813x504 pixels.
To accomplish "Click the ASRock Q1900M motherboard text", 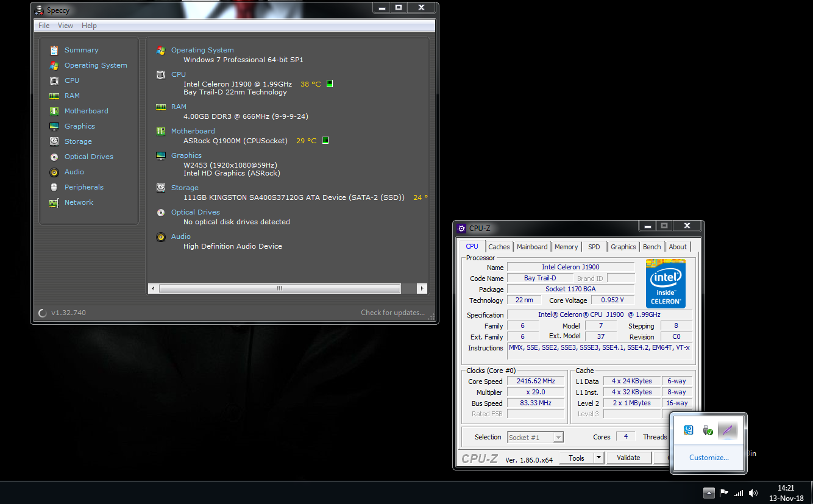I will 235,141.
